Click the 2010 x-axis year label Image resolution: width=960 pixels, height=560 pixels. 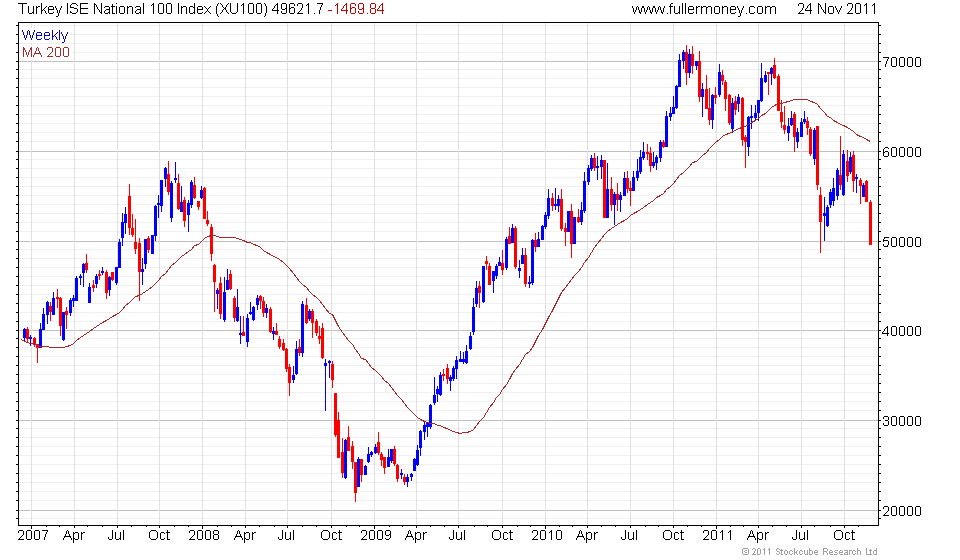pos(547,536)
